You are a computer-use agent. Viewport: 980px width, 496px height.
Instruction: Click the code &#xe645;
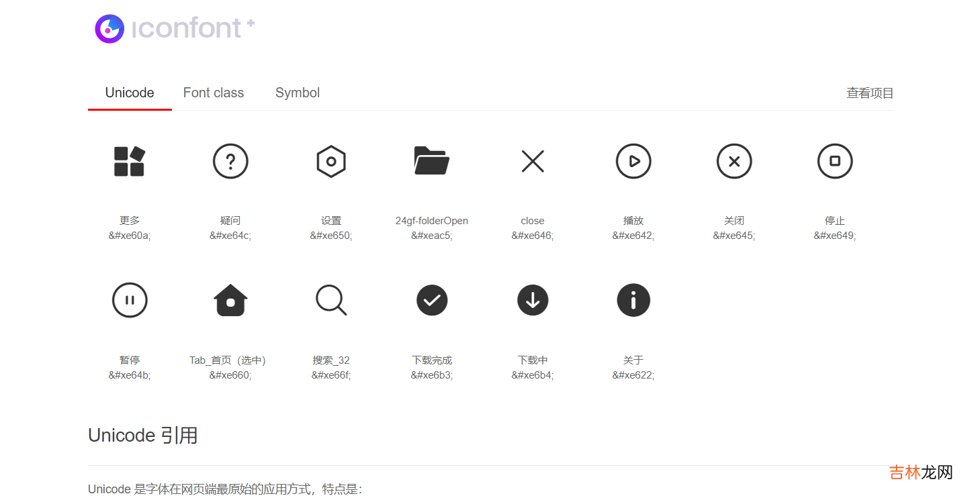tap(734, 236)
